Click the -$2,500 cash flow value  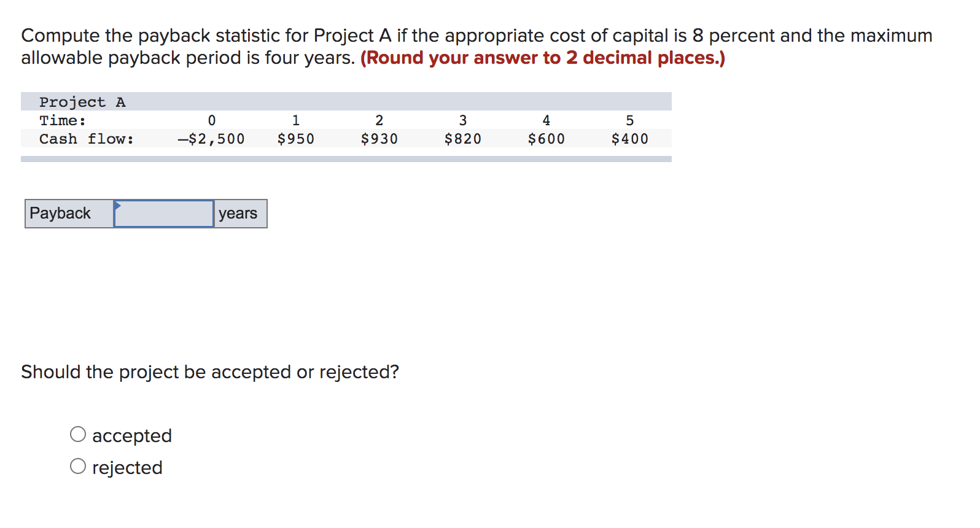[x=211, y=139]
